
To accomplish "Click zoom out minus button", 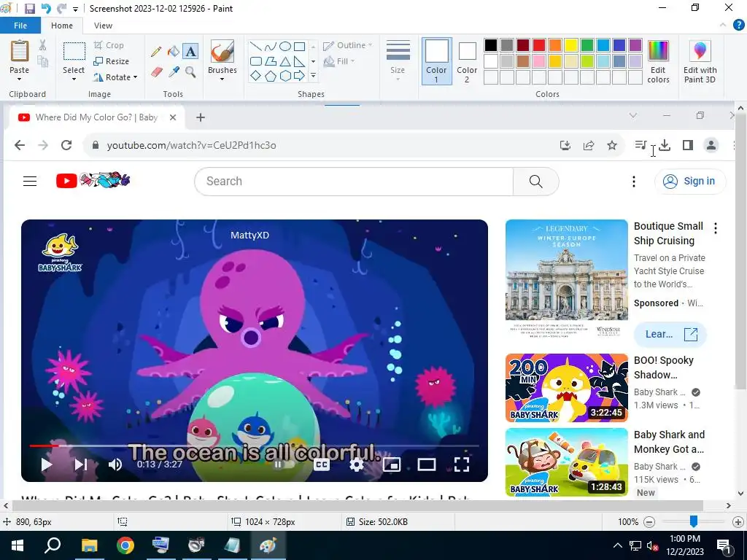I will [649, 522].
